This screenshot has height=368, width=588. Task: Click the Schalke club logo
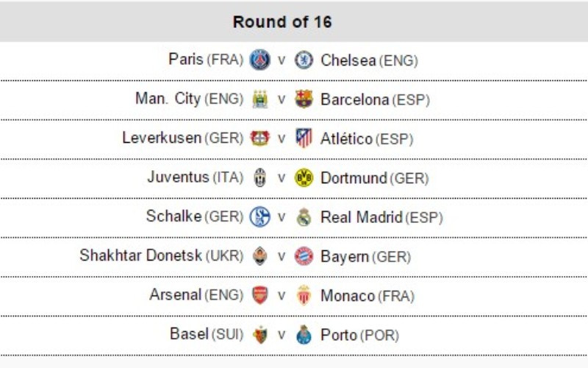[x=259, y=217]
